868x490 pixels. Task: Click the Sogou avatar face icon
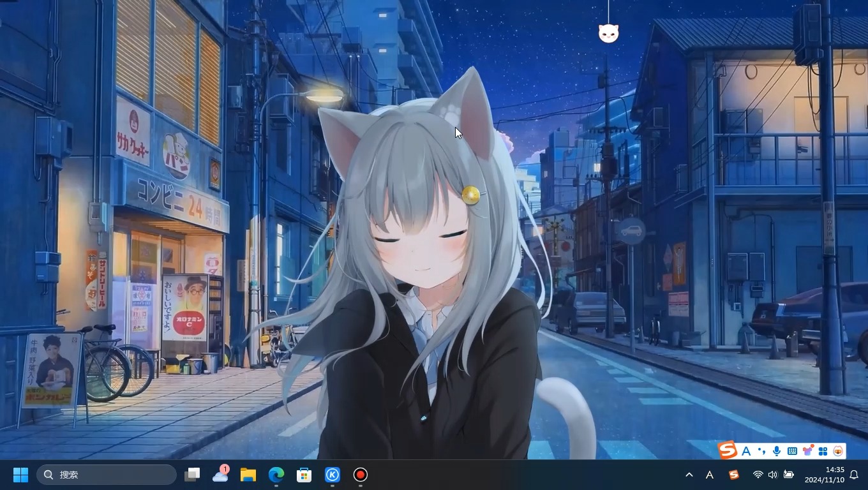tap(838, 451)
